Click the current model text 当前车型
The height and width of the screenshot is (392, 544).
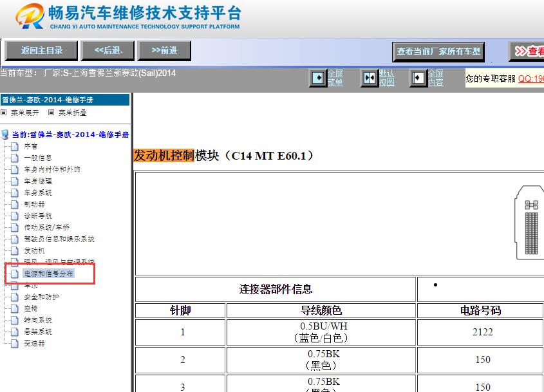coord(88,73)
